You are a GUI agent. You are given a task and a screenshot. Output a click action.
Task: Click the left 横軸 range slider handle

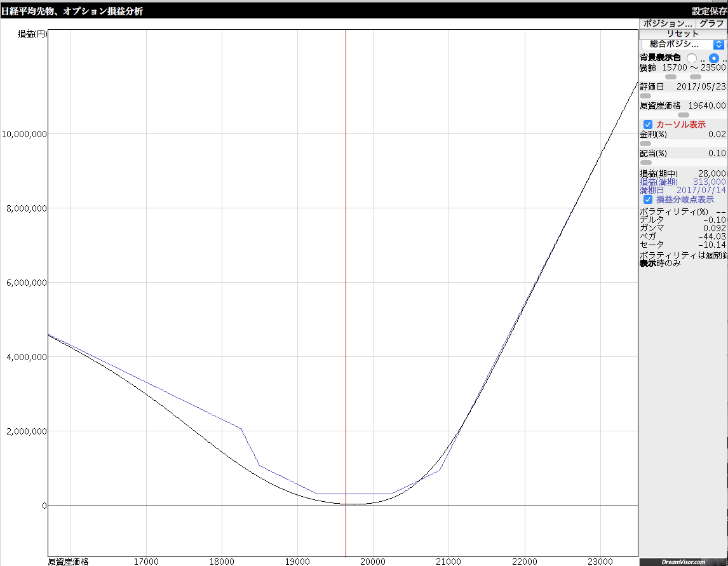[x=671, y=77]
